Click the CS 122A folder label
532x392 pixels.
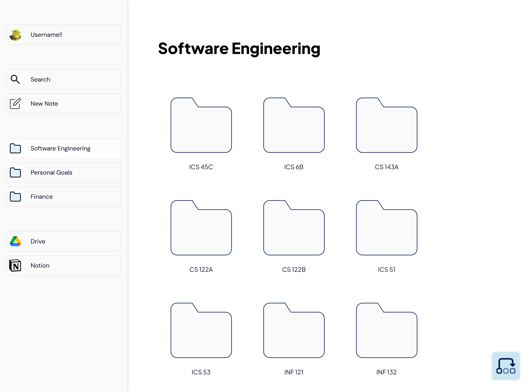[201, 270]
